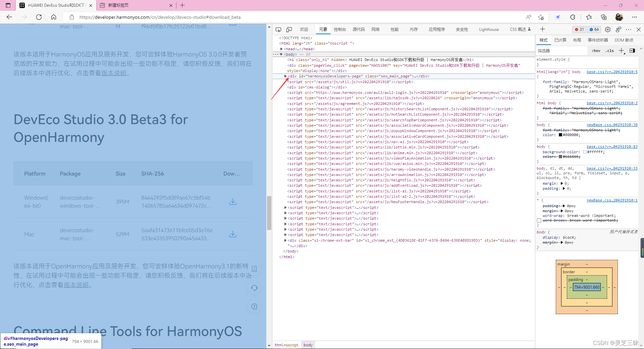Select the cms-dialog div line
The height and width of the screenshot is (349, 644).
pyautogui.click(x=317, y=87)
